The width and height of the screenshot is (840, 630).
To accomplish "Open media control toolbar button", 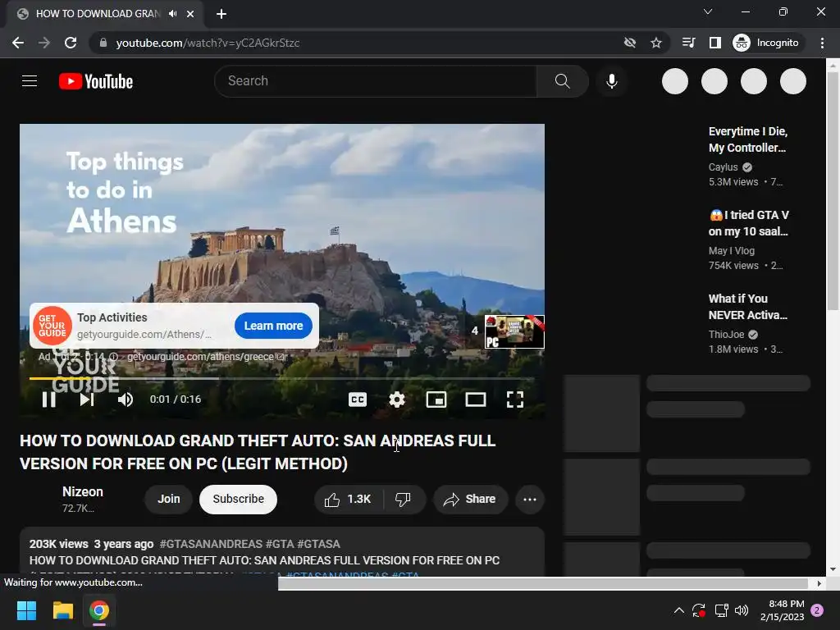I will tap(688, 43).
